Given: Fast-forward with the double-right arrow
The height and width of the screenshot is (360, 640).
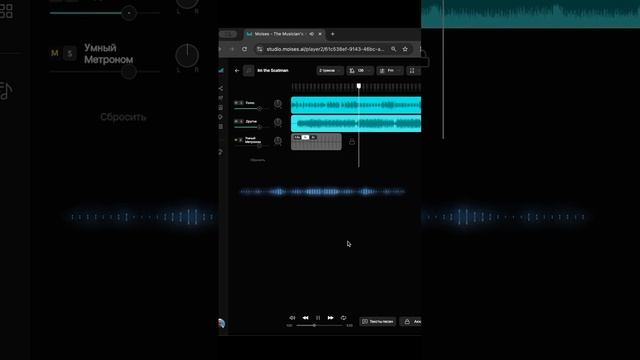Looking at the screenshot, I should click(x=331, y=318).
